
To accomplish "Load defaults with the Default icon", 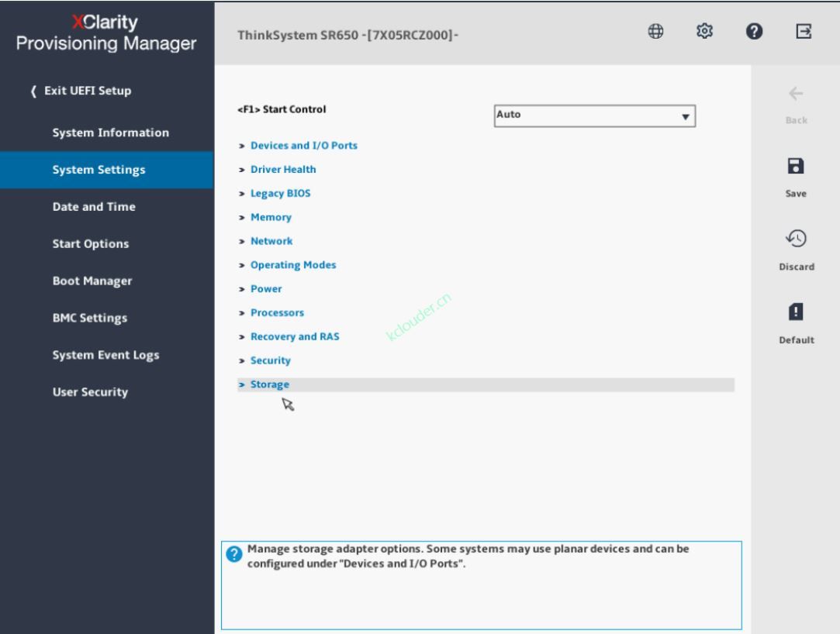I will click(x=796, y=312).
